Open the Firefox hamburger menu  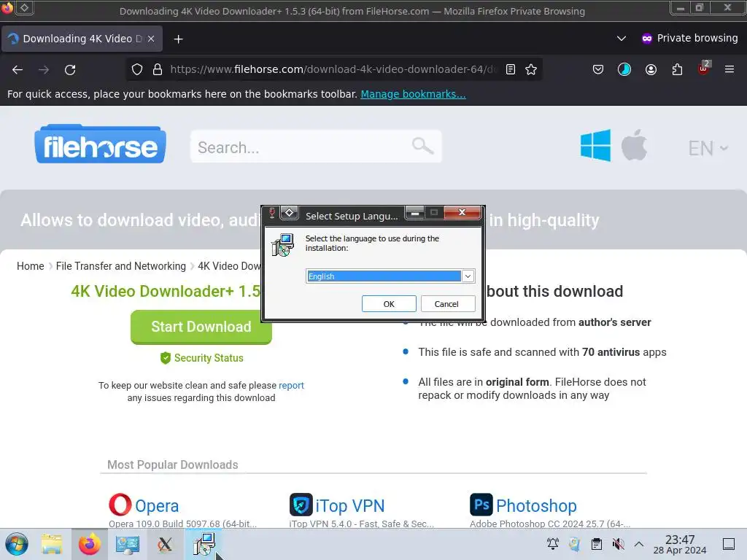point(729,69)
